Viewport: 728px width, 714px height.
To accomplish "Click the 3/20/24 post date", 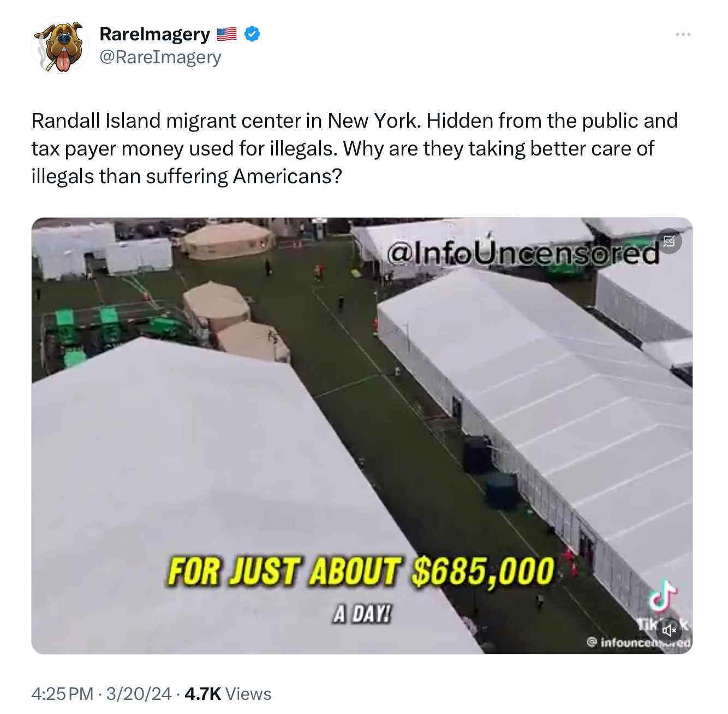I will click(x=139, y=694).
